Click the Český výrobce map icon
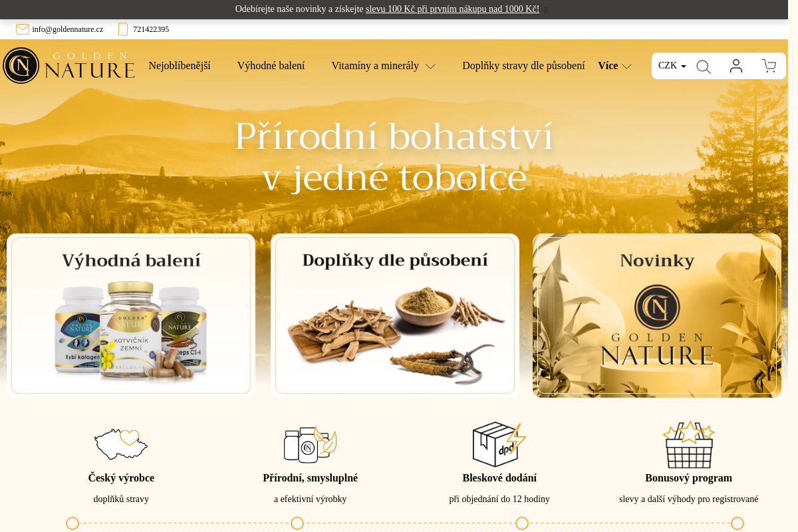This screenshot has width=798, height=532. pyautogui.click(x=121, y=444)
